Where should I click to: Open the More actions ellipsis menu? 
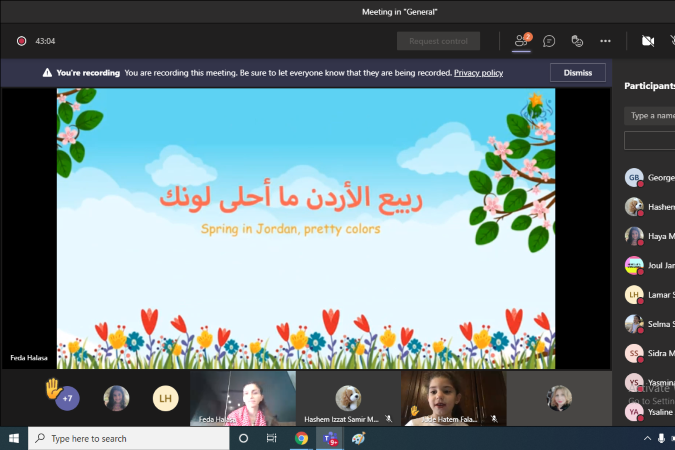(x=605, y=41)
